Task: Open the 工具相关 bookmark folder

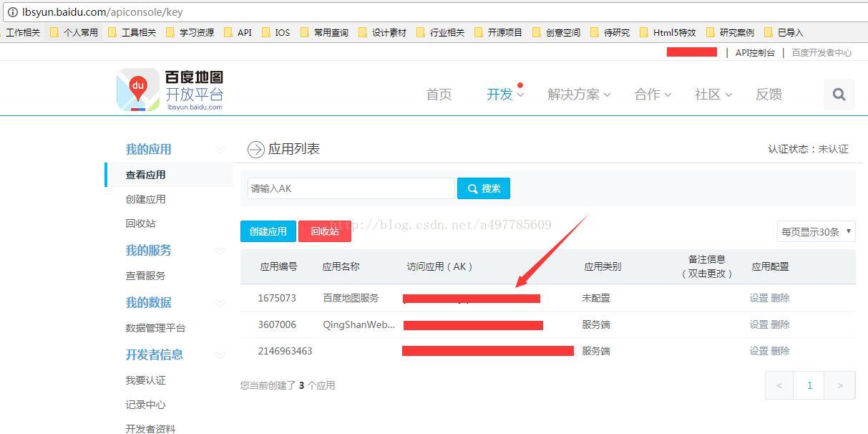Action: pos(132,32)
